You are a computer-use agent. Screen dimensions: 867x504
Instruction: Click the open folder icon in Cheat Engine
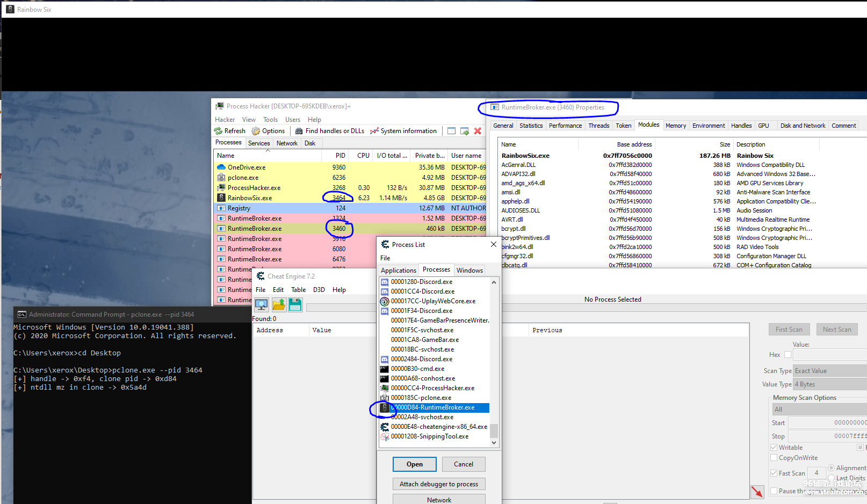[x=278, y=305]
